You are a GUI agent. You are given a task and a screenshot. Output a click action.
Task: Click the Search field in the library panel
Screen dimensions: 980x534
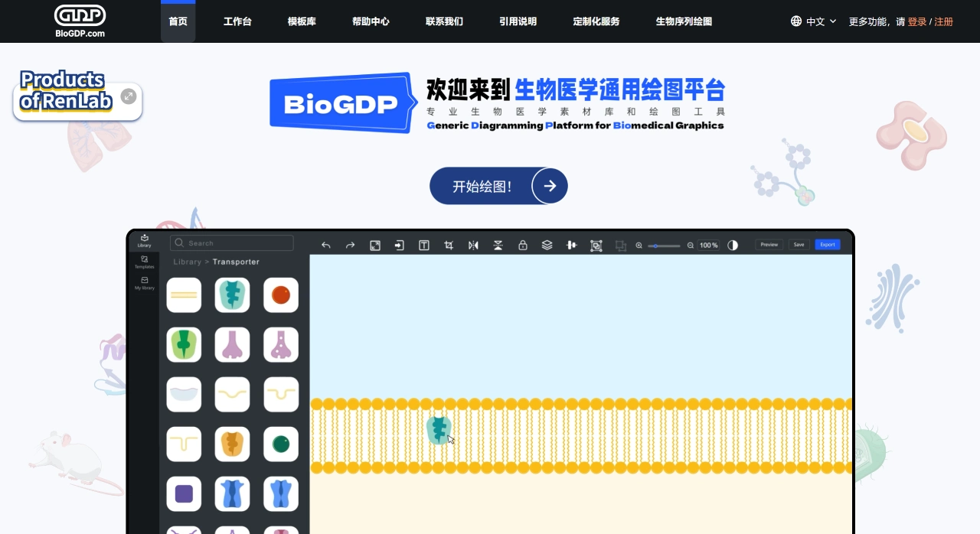click(x=231, y=243)
